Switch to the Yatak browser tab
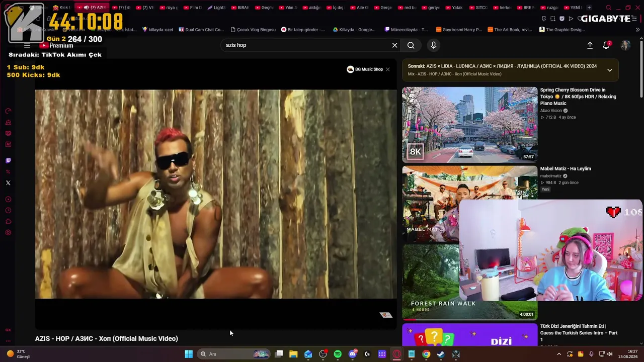This screenshot has height=362, width=644. click(x=454, y=8)
